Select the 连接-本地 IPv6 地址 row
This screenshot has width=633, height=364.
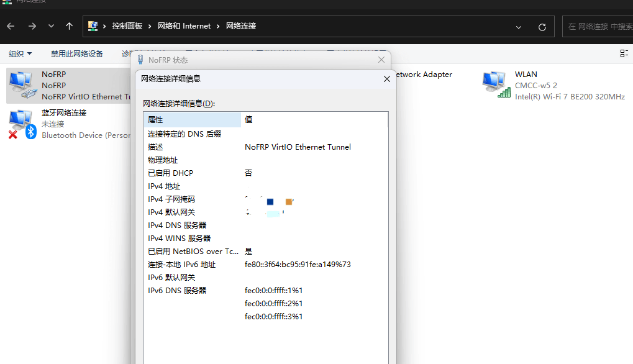coord(182,265)
